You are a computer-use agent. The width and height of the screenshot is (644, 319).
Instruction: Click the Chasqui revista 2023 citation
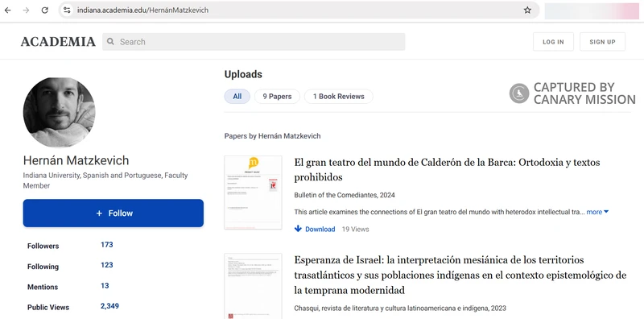coord(400,308)
